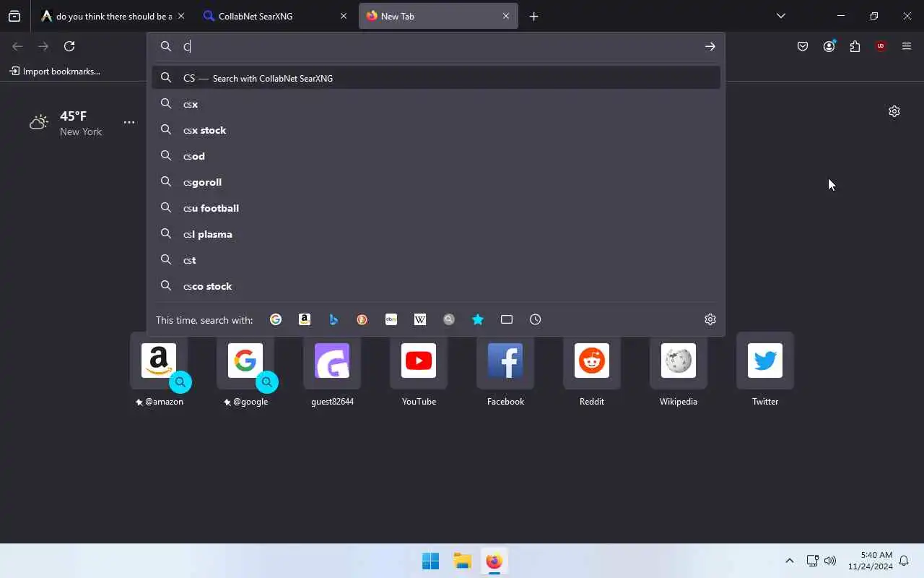Screen dimensions: 924x578
Task: Search this time with Bing
Action: click(x=334, y=319)
